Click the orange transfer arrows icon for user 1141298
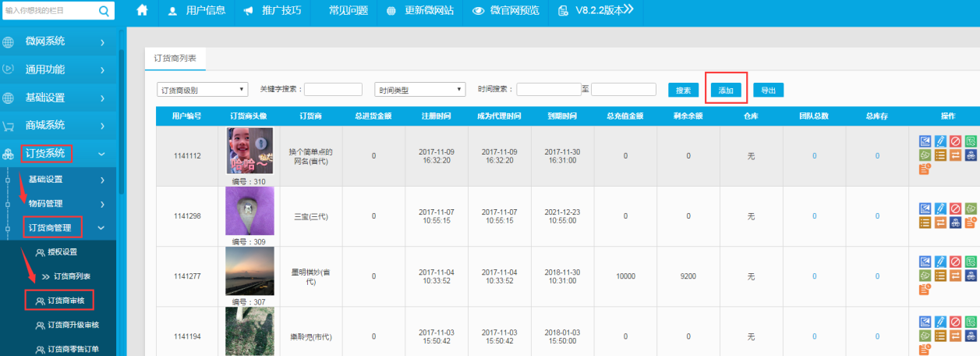 (940, 223)
